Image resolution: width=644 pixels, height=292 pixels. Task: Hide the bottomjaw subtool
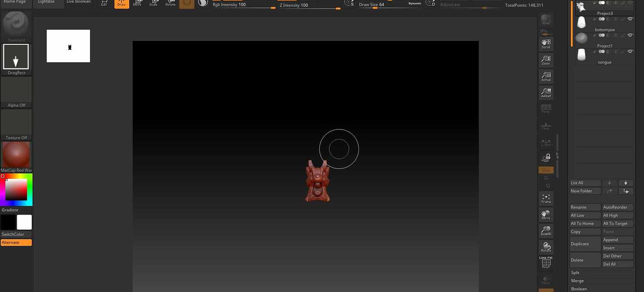coord(630,18)
